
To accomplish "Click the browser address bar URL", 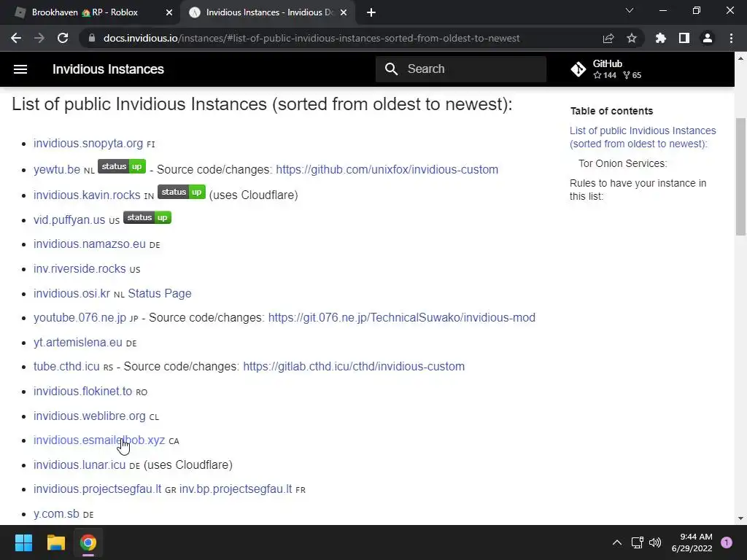I will tap(311, 38).
